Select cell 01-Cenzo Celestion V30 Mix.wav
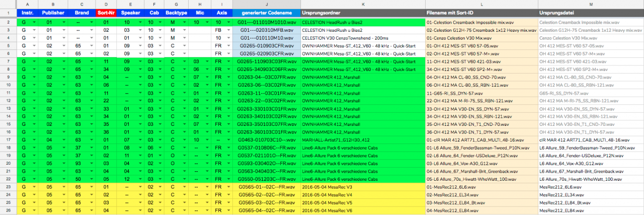 click(x=481, y=38)
